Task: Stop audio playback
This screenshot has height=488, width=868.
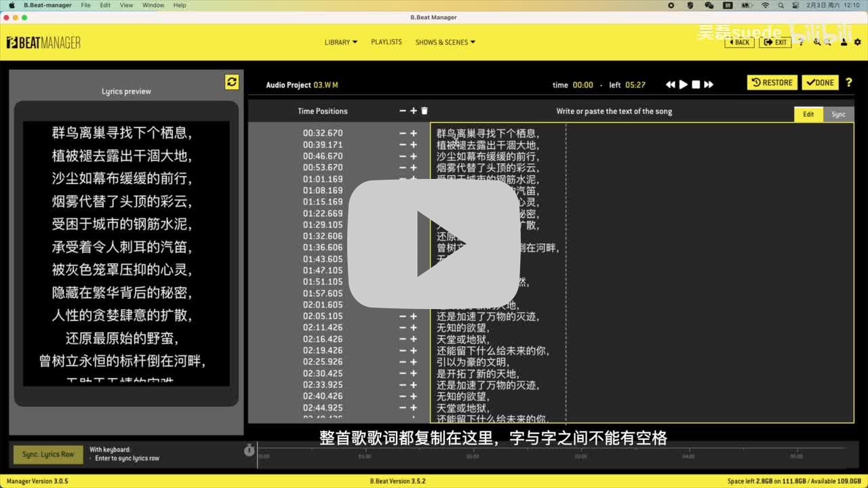Action: [x=696, y=85]
